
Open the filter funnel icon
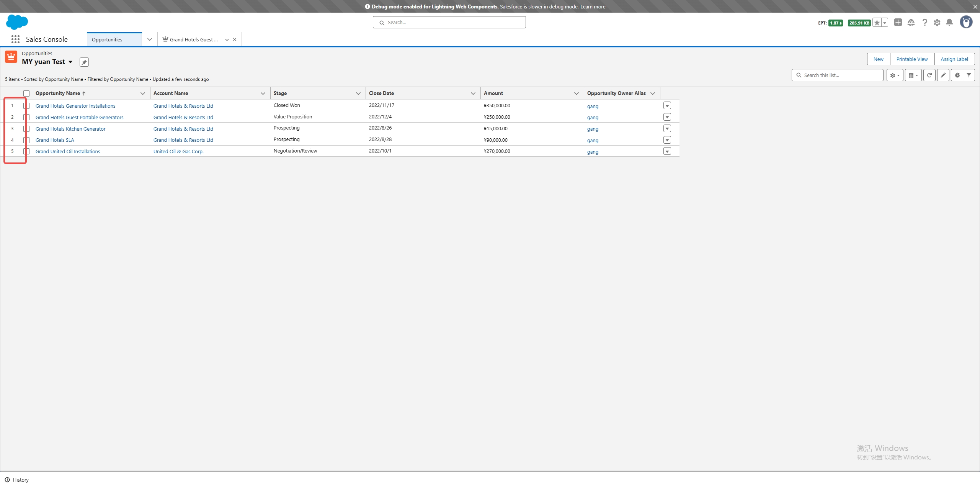(969, 75)
